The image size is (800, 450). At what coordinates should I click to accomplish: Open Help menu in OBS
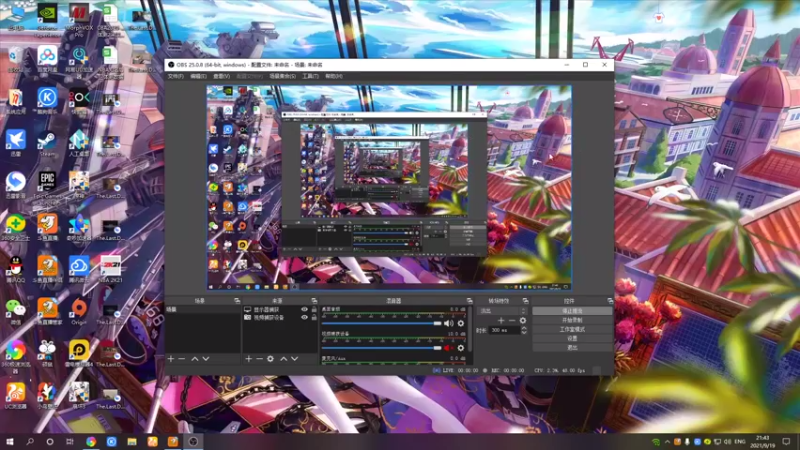334,76
